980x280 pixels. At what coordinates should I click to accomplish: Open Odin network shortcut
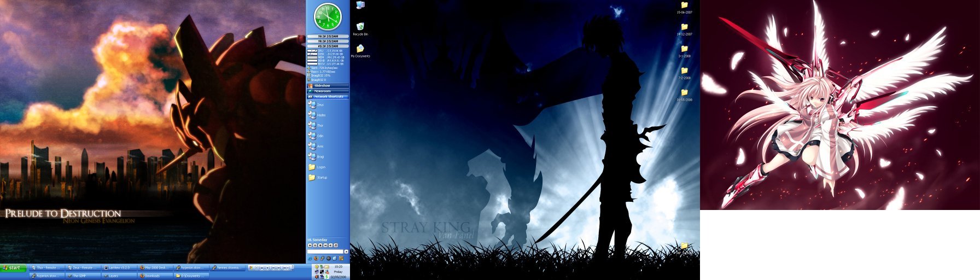317,136
